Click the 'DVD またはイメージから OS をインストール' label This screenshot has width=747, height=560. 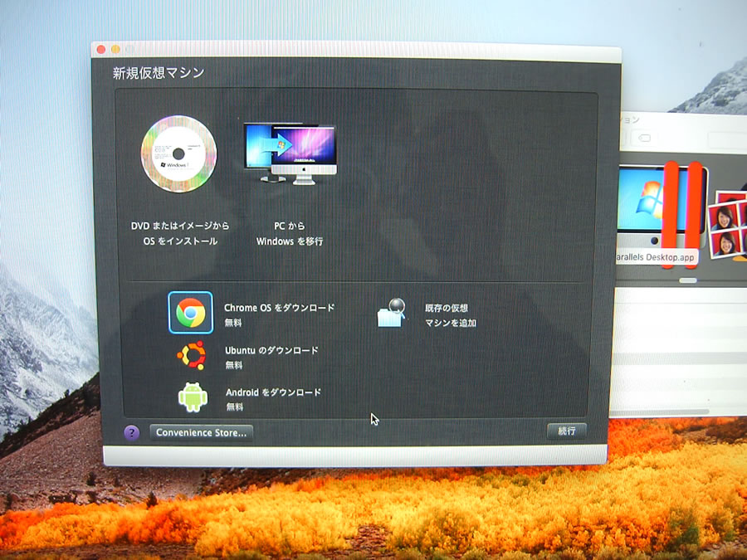pyautogui.click(x=180, y=233)
